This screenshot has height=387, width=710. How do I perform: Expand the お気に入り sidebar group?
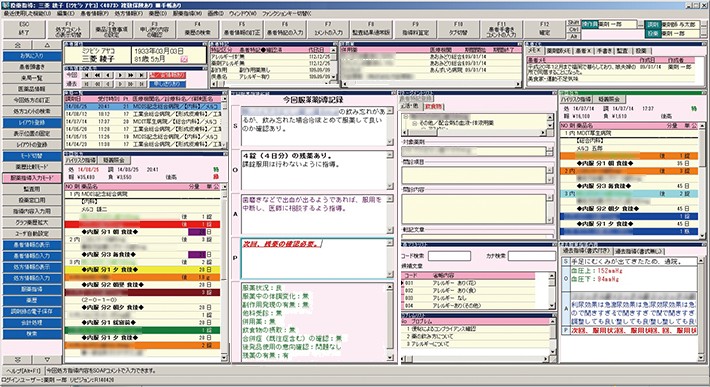[x=32, y=56]
